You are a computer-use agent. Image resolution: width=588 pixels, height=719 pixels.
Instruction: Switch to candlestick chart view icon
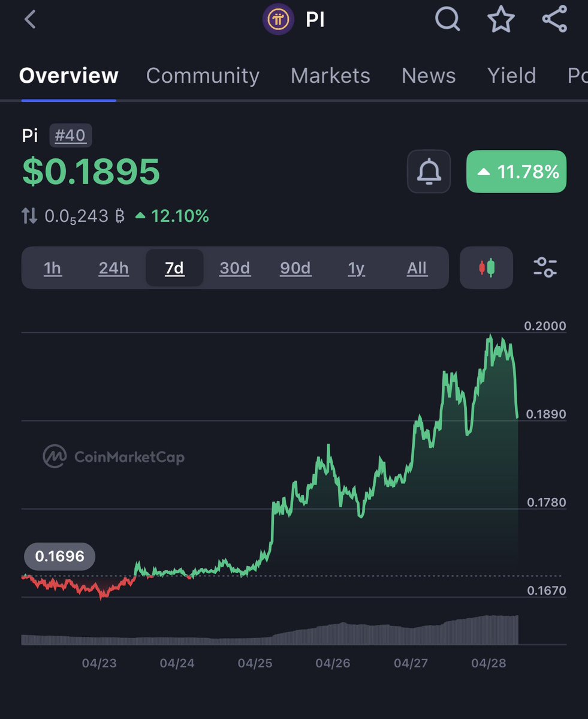(486, 268)
